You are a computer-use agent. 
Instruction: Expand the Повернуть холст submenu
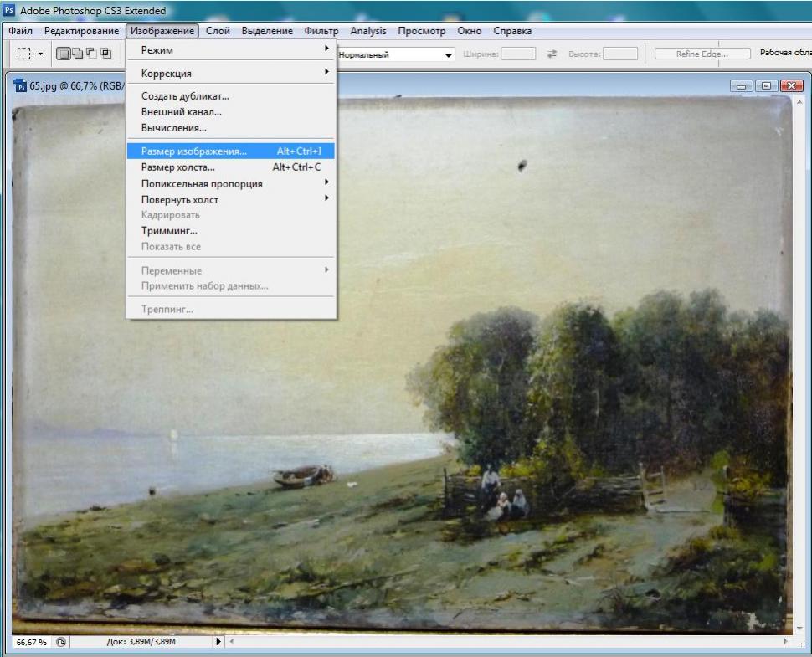coord(231,200)
